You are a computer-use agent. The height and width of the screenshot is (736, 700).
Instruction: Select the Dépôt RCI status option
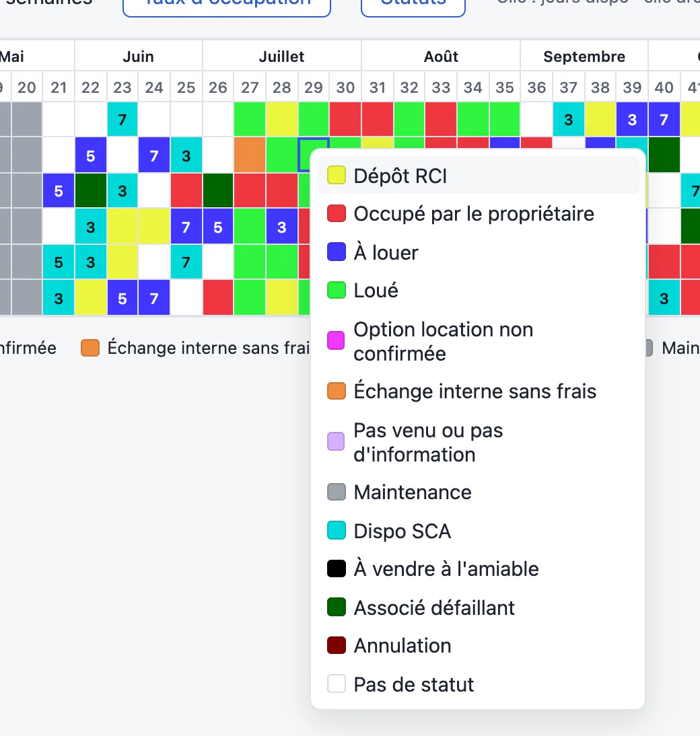tap(479, 176)
